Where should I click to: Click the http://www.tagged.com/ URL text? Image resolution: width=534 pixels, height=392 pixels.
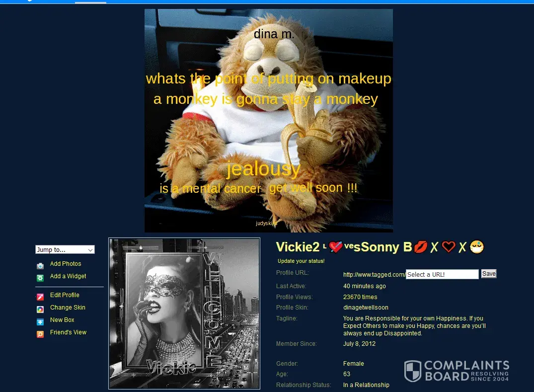pos(374,275)
